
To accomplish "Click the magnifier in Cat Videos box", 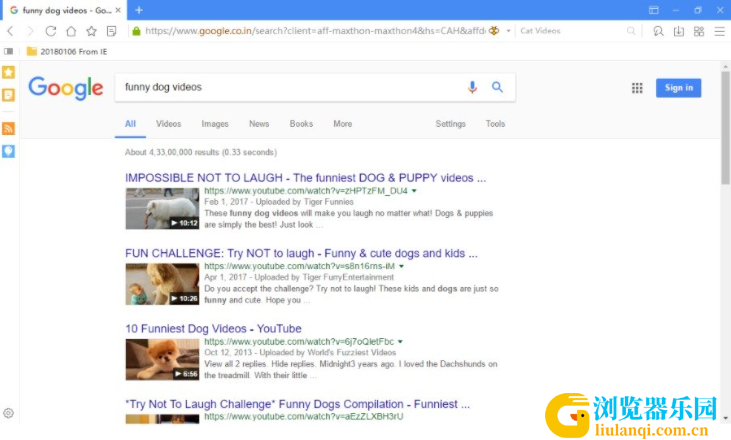I will pos(631,31).
